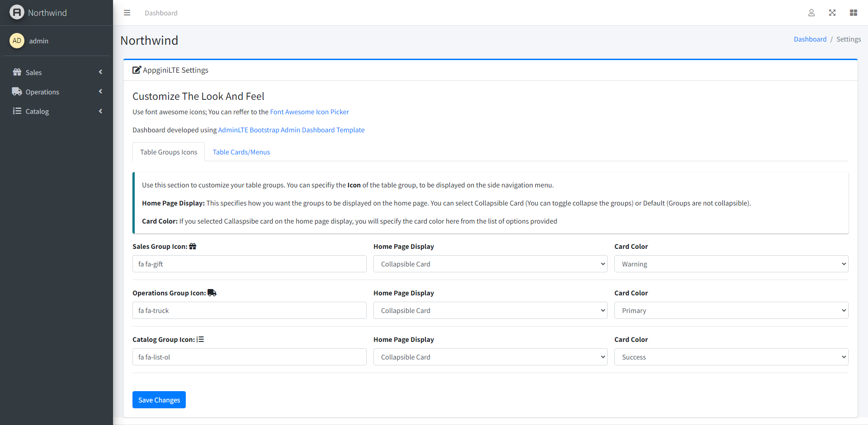Open Sales Home Page Display dropdown
Image resolution: width=868 pixels, height=425 pixels.
click(490, 264)
